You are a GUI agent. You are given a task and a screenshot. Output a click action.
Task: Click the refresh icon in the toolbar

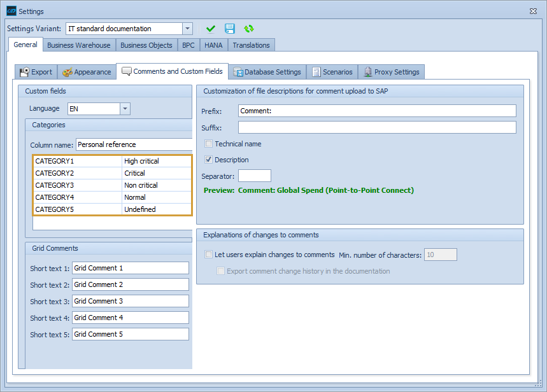pyautogui.click(x=248, y=29)
